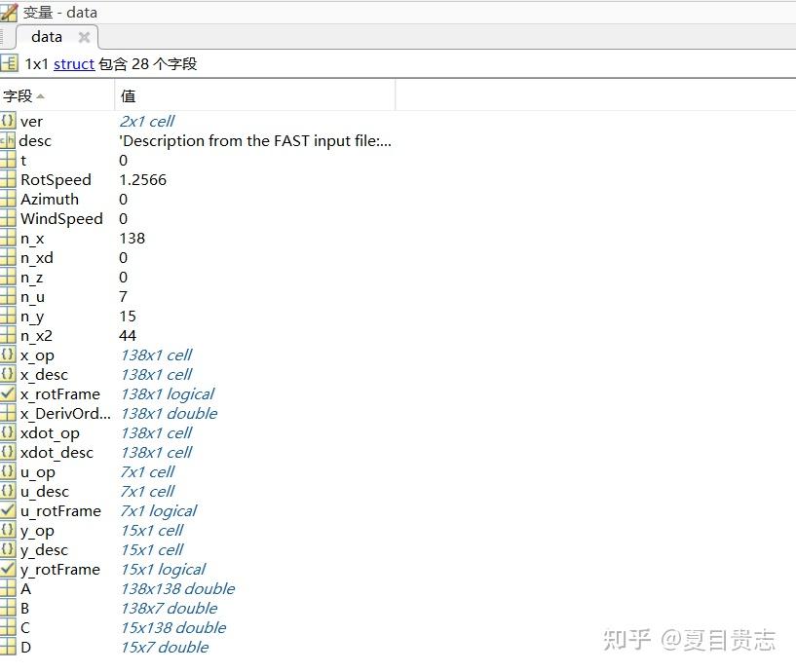Open the 138x1 cell value of x_op

pyautogui.click(x=156, y=355)
